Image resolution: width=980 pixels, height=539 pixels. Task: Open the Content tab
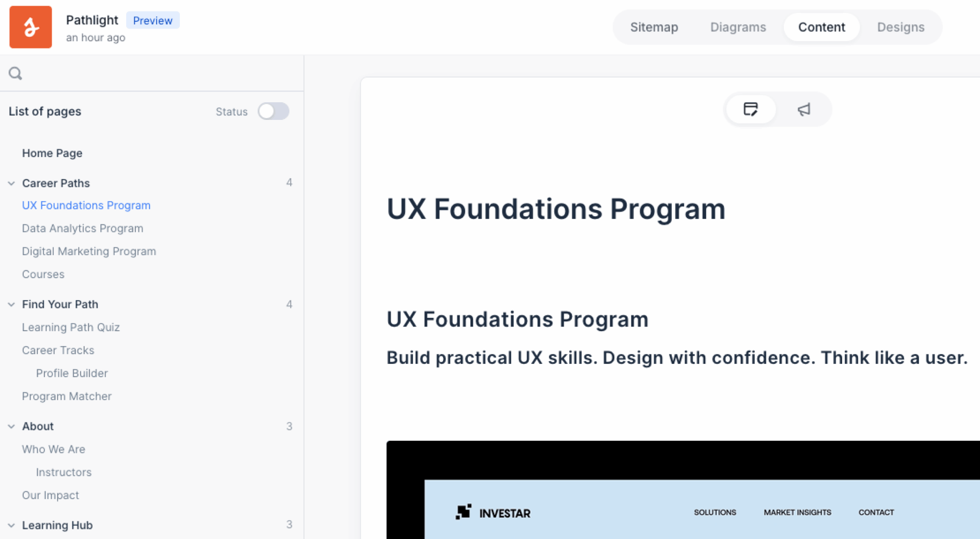pyautogui.click(x=822, y=27)
